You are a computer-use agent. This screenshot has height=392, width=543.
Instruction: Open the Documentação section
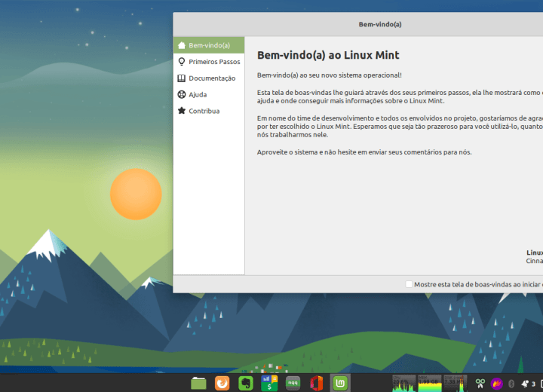(209, 78)
